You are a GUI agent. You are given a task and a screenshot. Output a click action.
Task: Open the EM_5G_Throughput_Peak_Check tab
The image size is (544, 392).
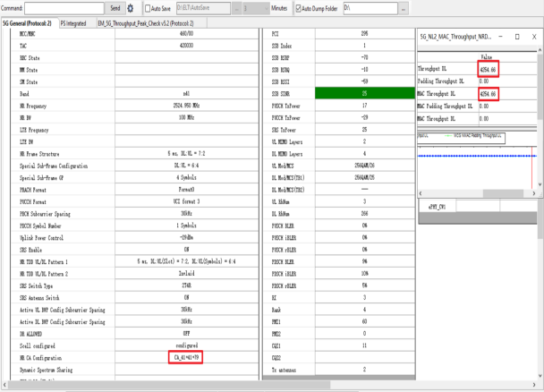[x=145, y=23]
